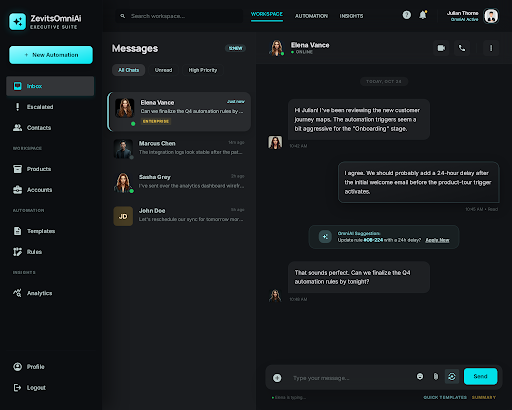This screenshot has width=512, height=410.
Task: Open the Inbox in the sidebar
Action: (50, 86)
